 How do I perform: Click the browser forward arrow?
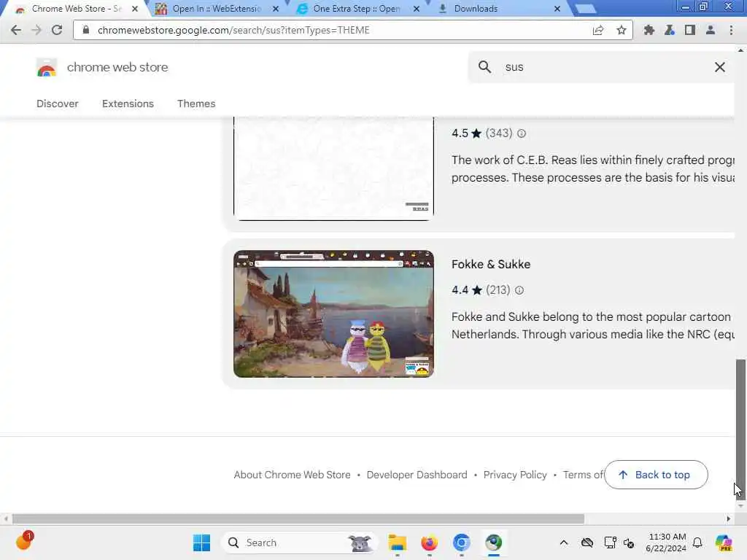(36, 30)
